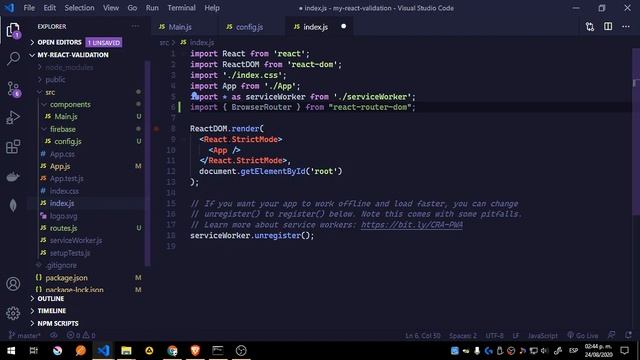Image resolution: width=640 pixels, height=360 pixels.
Task: Open the Search view in activity bar
Action: (13, 59)
